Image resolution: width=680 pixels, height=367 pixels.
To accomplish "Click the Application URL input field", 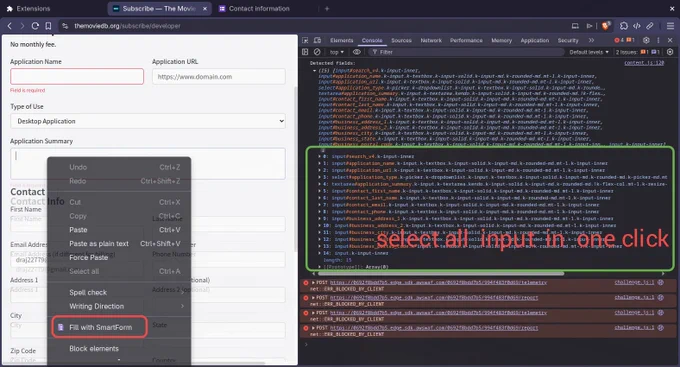I will point(219,76).
